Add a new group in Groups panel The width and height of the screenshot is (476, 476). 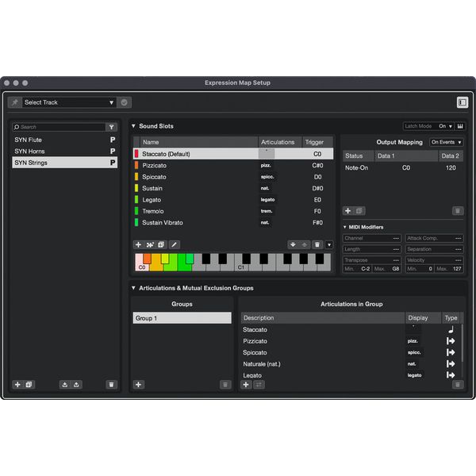[138, 385]
